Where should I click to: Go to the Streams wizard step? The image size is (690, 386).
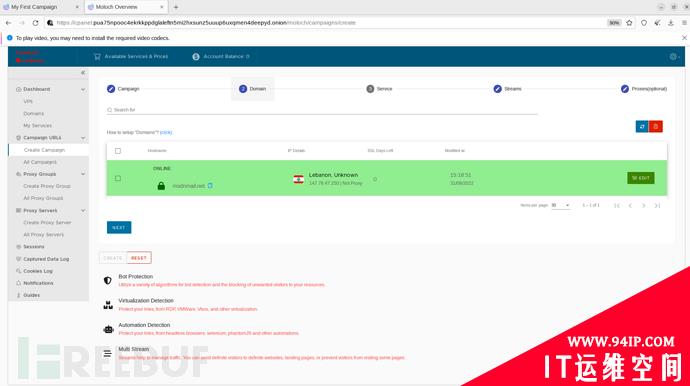[x=507, y=89]
